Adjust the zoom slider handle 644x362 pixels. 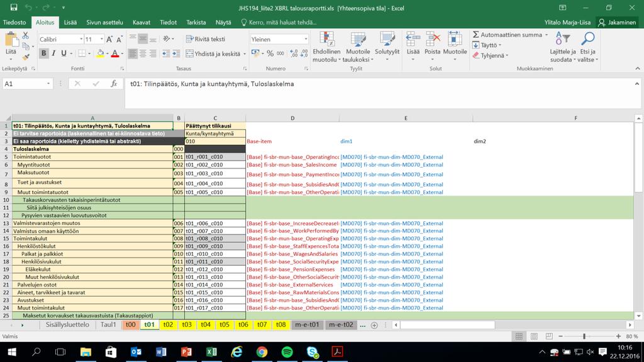click(584, 336)
